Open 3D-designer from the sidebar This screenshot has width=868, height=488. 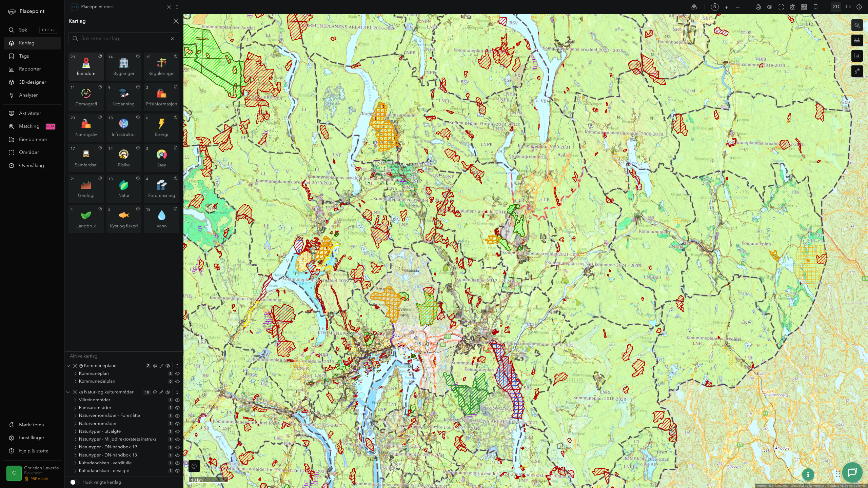32,82
